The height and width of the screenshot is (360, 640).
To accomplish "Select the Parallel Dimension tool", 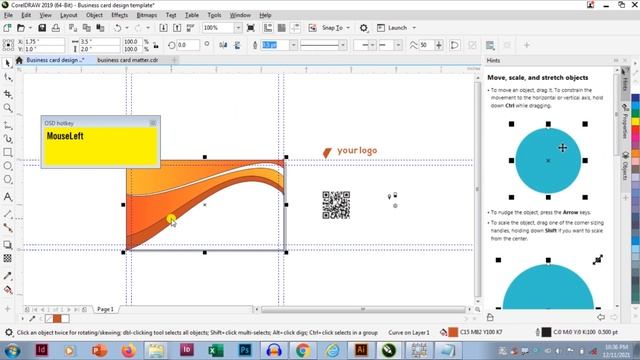I will 7,214.
